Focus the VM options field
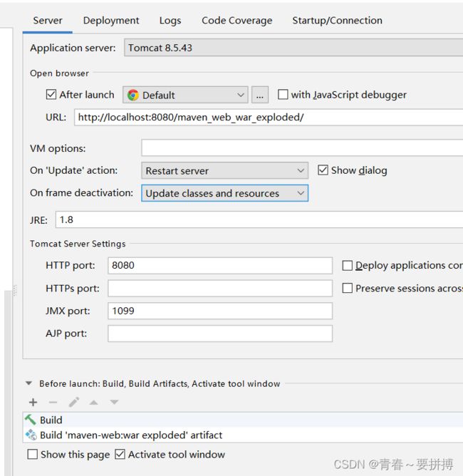Screen dimensions: 463x476 click(x=302, y=148)
